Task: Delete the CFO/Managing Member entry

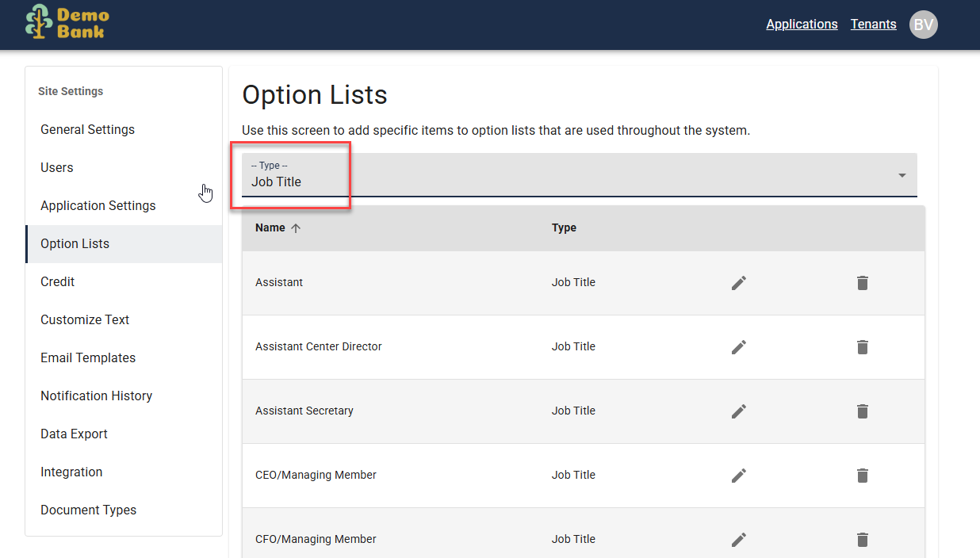Action: [863, 540]
